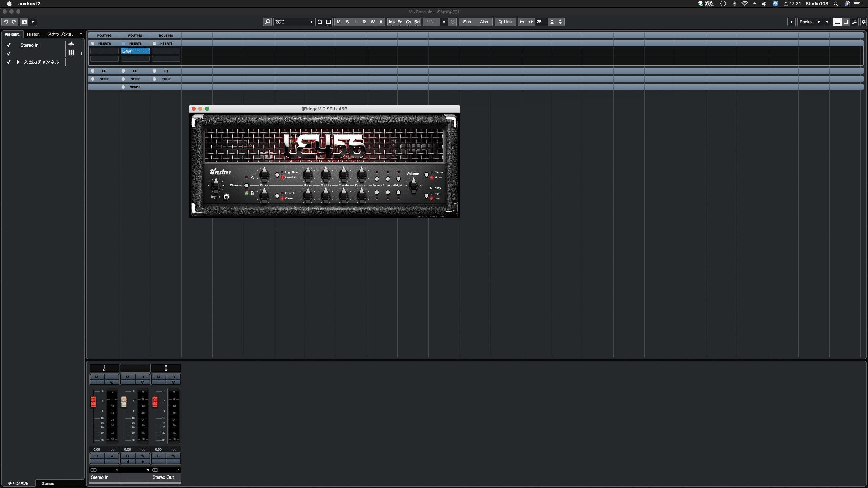Switch to the Zones tab
The image size is (868, 488).
coord(47,483)
